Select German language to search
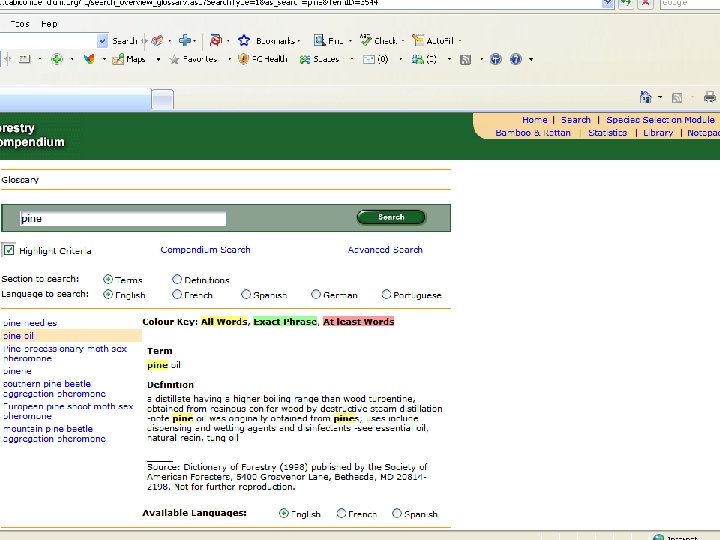Image resolution: width=720 pixels, height=540 pixels. 315,294
